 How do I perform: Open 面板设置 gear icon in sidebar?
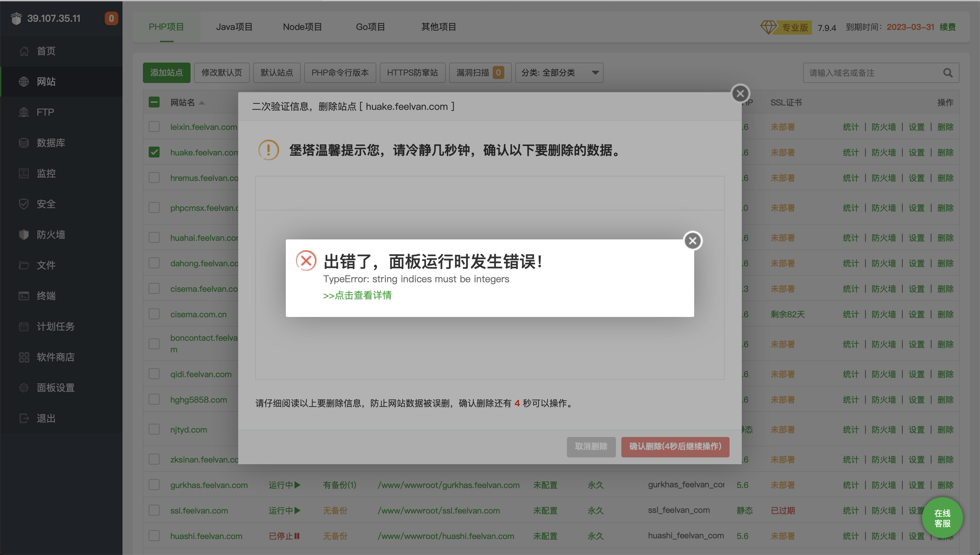(23, 388)
